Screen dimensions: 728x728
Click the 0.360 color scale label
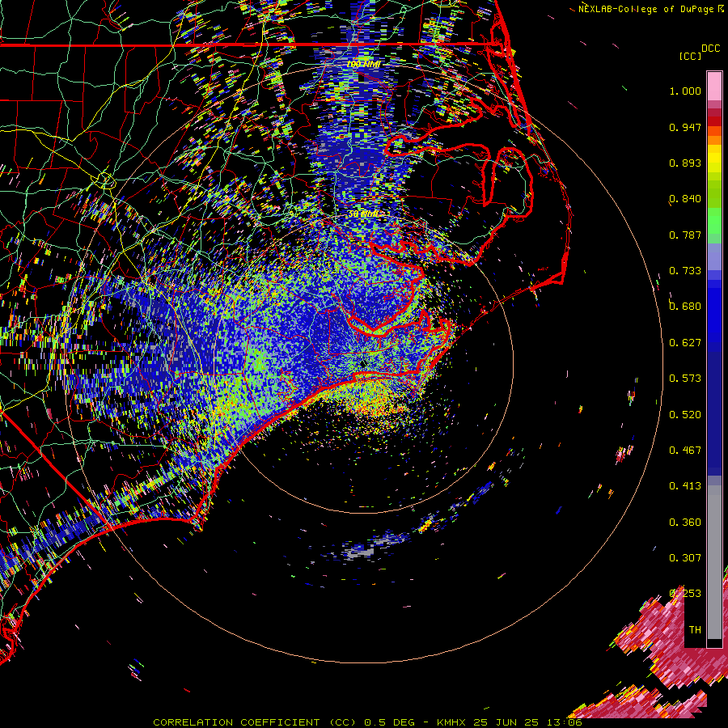(685, 523)
